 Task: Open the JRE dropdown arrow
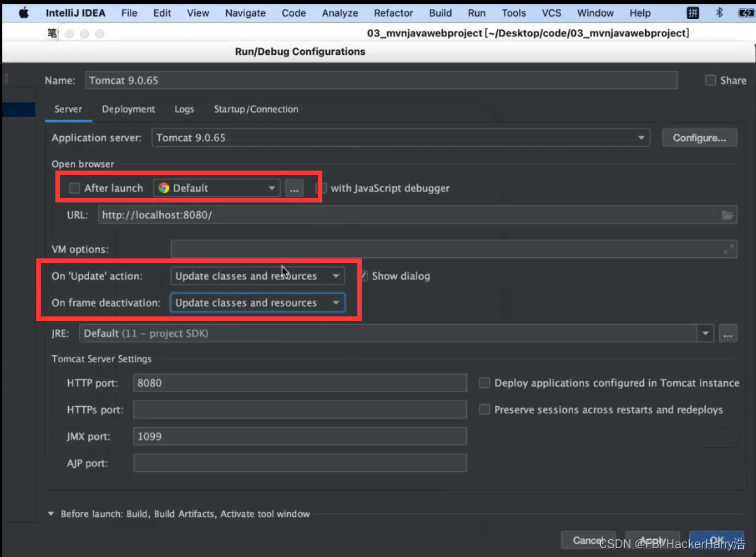[x=705, y=334]
